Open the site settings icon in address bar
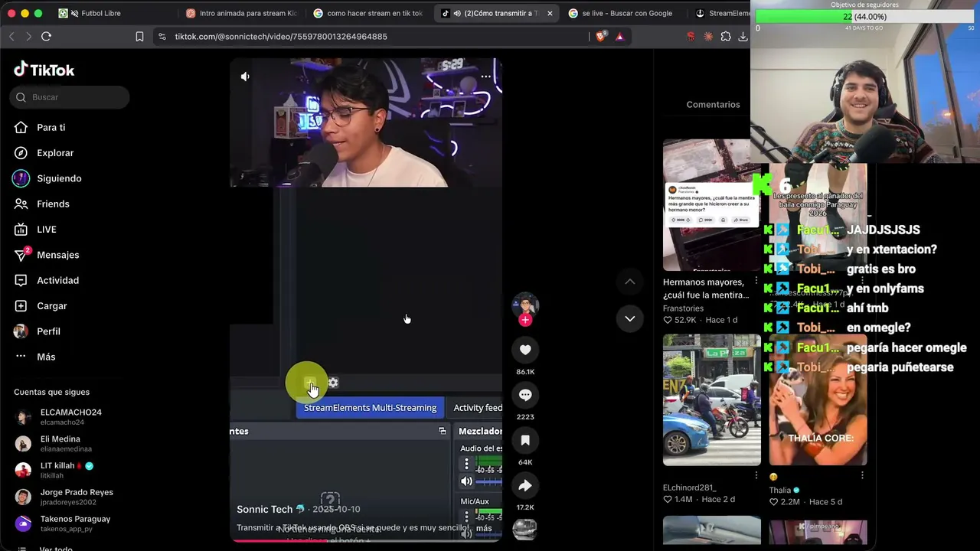The width and height of the screenshot is (980, 551). pyautogui.click(x=162, y=36)
